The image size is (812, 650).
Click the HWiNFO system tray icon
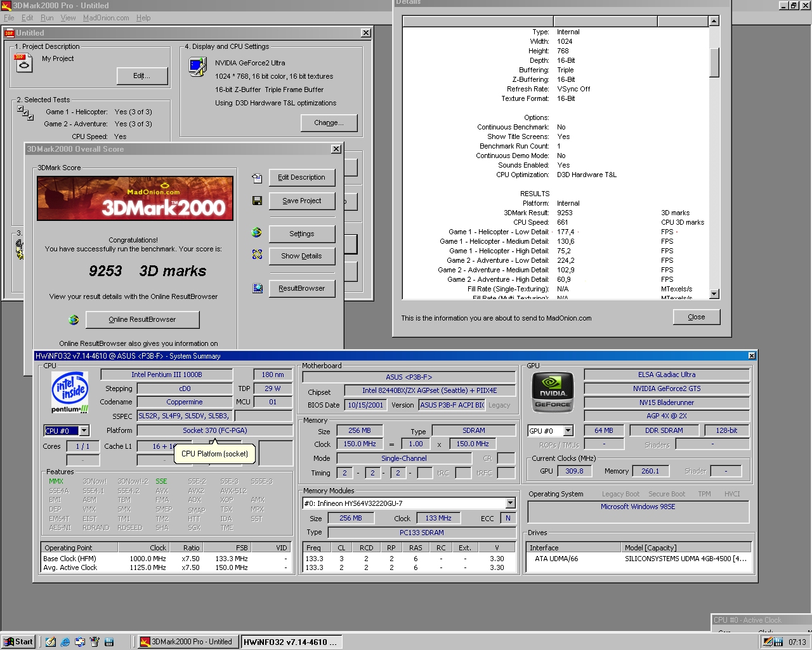(x=778, y=642)
